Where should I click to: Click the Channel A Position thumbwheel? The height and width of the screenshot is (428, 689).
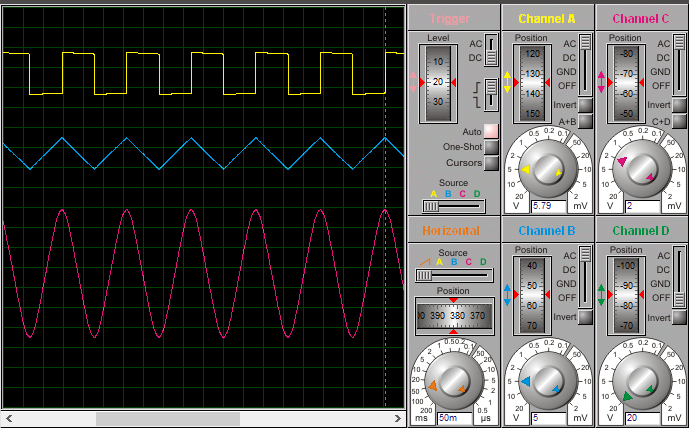[x=532, y=83]
